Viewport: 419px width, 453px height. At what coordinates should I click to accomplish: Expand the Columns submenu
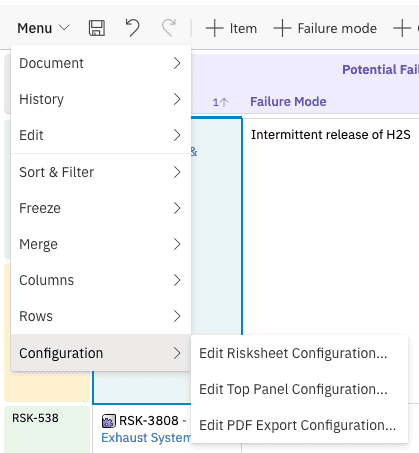(101, 280)
